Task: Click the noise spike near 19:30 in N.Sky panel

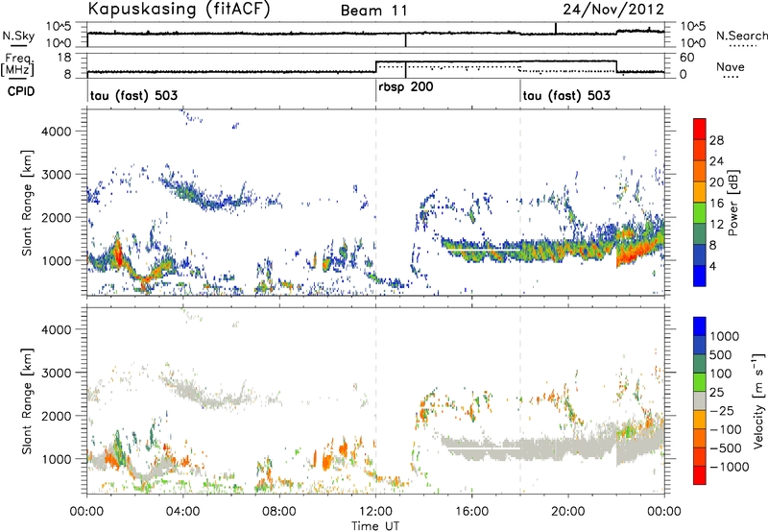Action: pos(556,29)
